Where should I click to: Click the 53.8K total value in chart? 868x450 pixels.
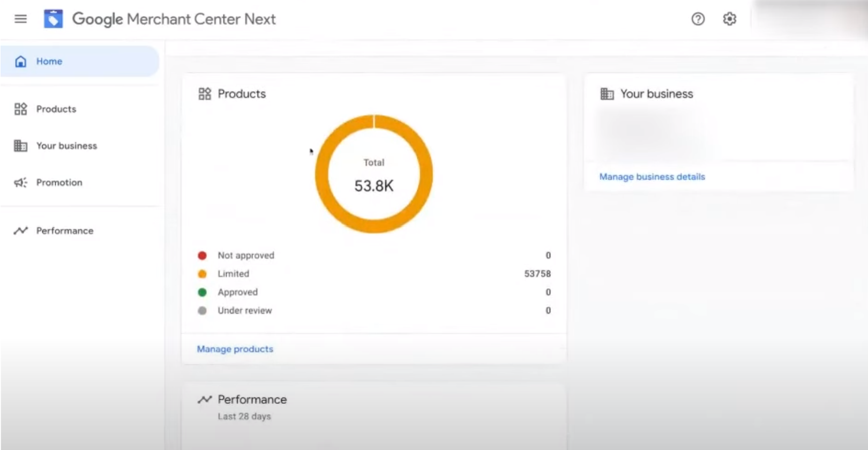(374, 186)
